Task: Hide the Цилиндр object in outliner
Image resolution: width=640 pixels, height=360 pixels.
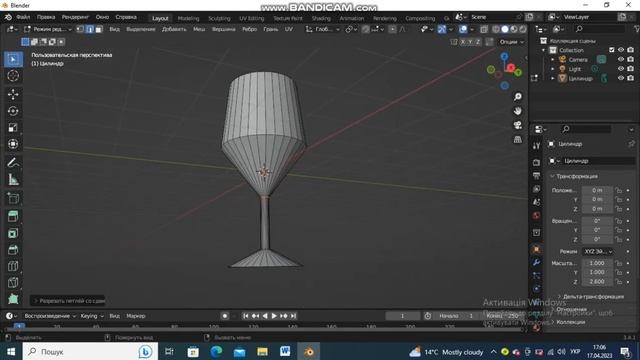Action: point(621,78)
